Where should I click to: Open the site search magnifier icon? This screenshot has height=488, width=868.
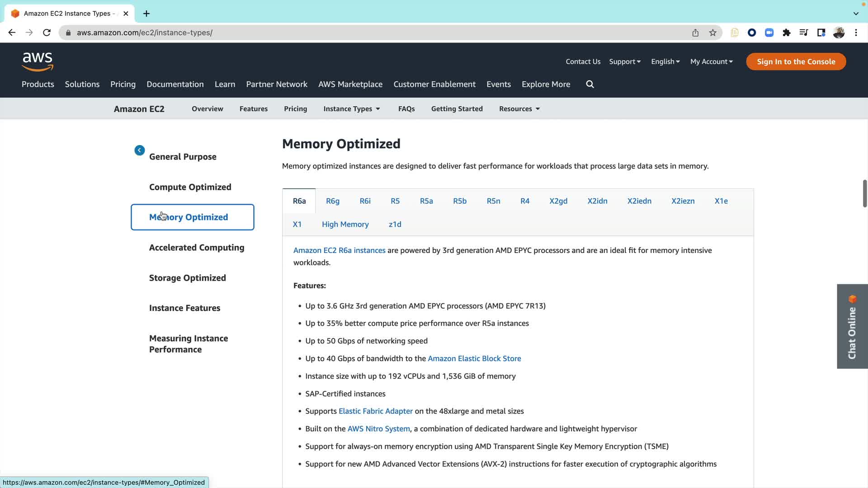click(590, 84)
